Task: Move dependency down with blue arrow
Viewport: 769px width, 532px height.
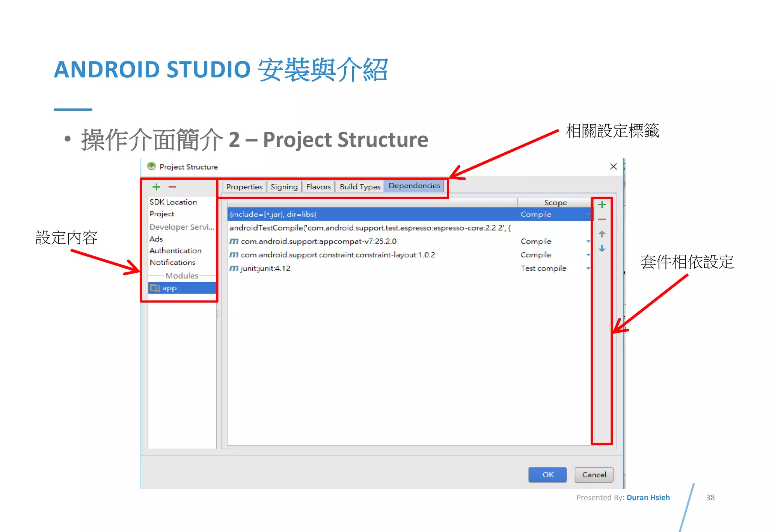Action: (x=602, y=248)
